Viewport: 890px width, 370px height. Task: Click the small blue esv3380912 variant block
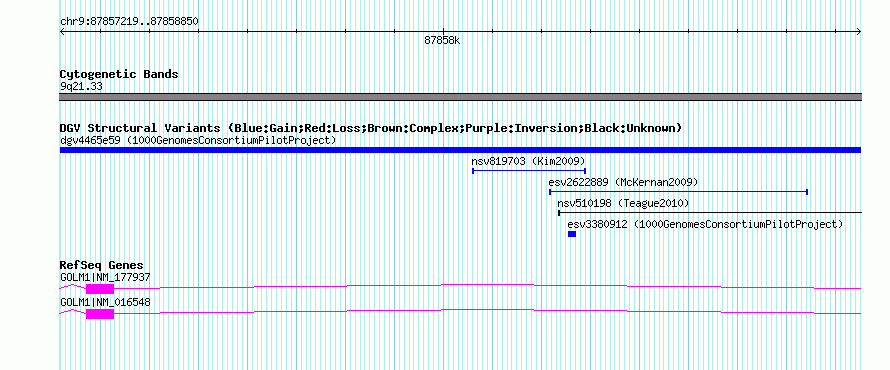click(x=572, y=234)
